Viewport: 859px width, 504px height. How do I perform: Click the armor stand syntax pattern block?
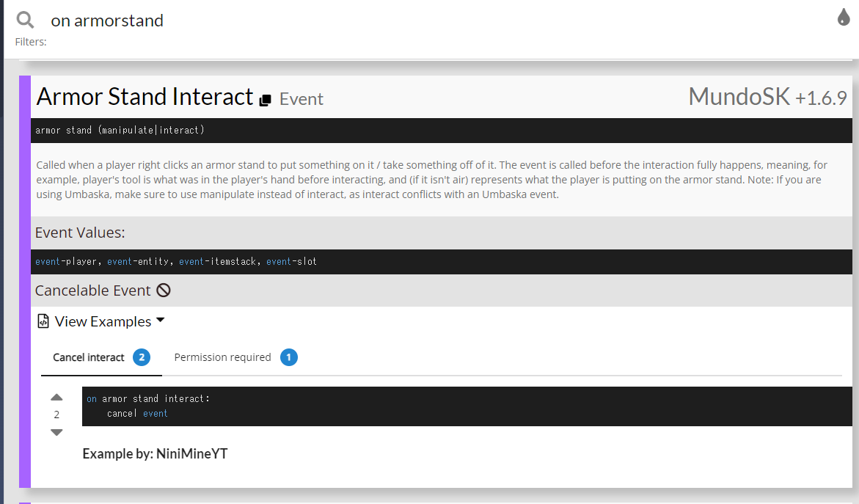(x=442, y=131)
